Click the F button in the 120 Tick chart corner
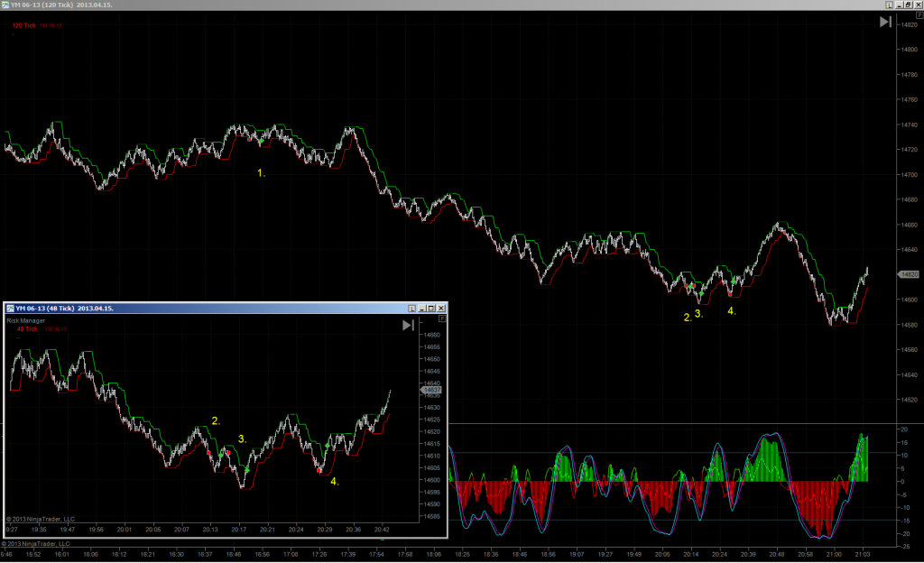Screen dimensions: 924x563 [919, 15]
